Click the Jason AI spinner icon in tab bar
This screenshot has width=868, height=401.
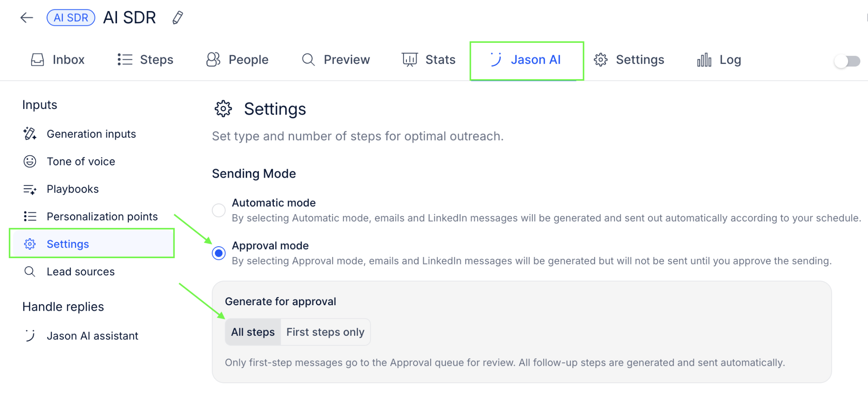pos(495,60)
